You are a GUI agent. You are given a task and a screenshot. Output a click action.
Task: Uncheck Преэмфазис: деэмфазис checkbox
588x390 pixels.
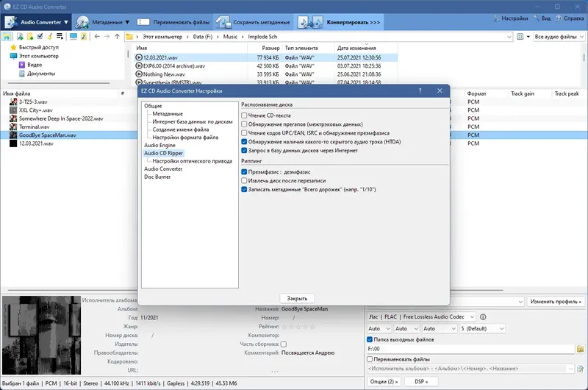click(x=244, y=172)
